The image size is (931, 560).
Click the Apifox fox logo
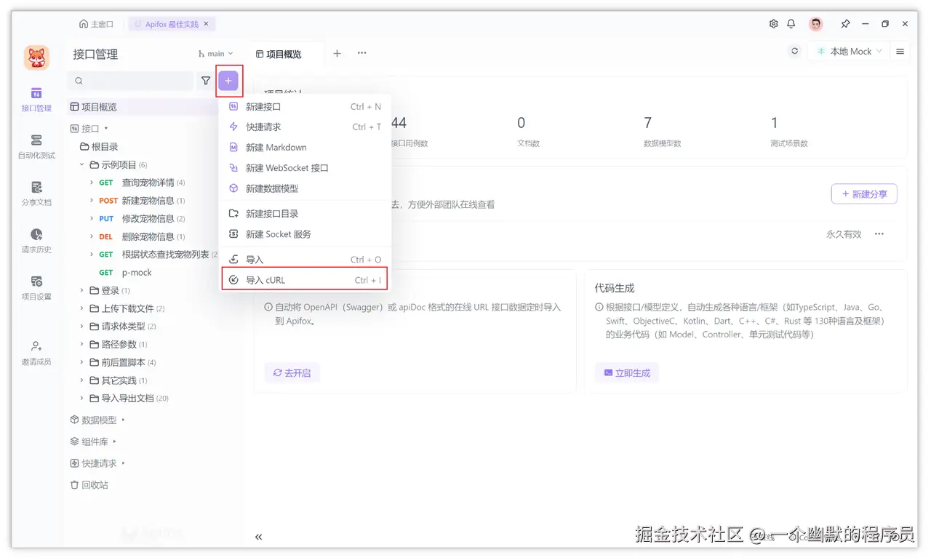point(36,57)
